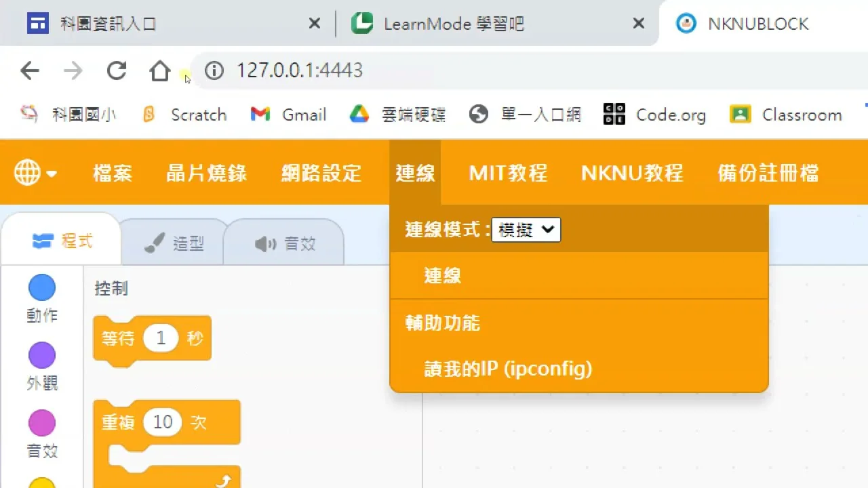Open the Gmail bookmark
Screen dimensions: 868x488
click(x=288, y=115)
